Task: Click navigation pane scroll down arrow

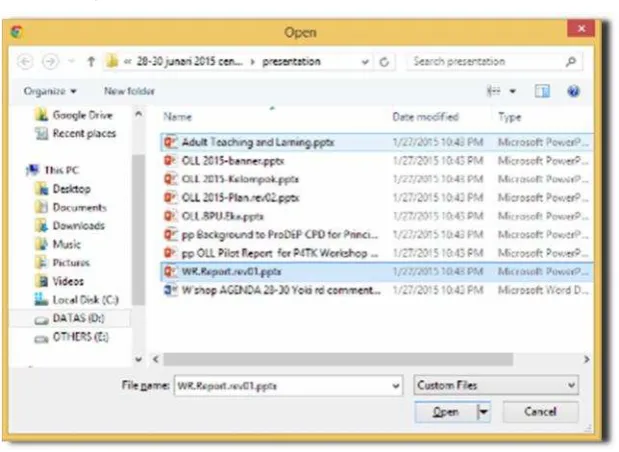Action: coord(139,359)
